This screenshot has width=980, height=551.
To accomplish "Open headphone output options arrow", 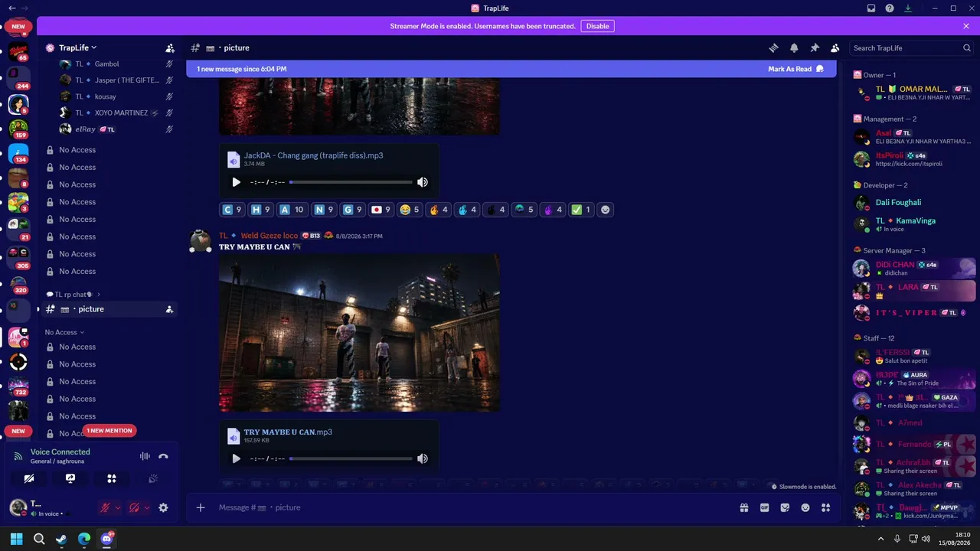I will pyautogui.click(x=146, y=507).
